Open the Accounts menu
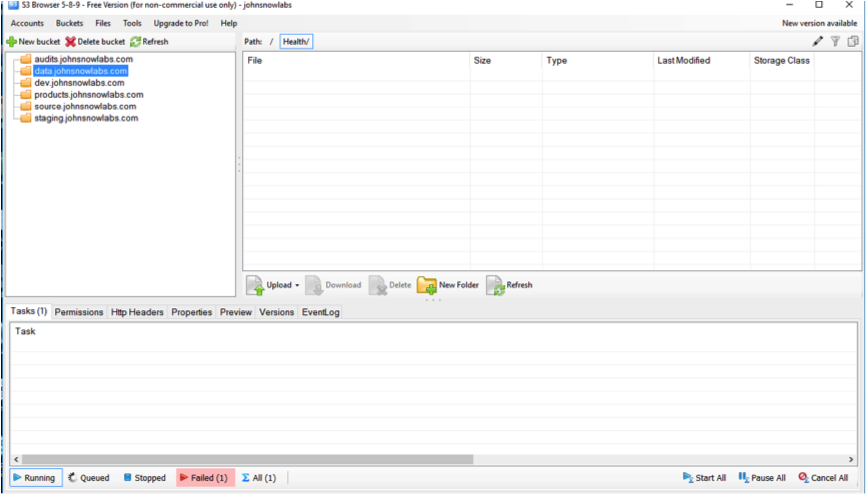The image size is (866, 495). (27, 23)
